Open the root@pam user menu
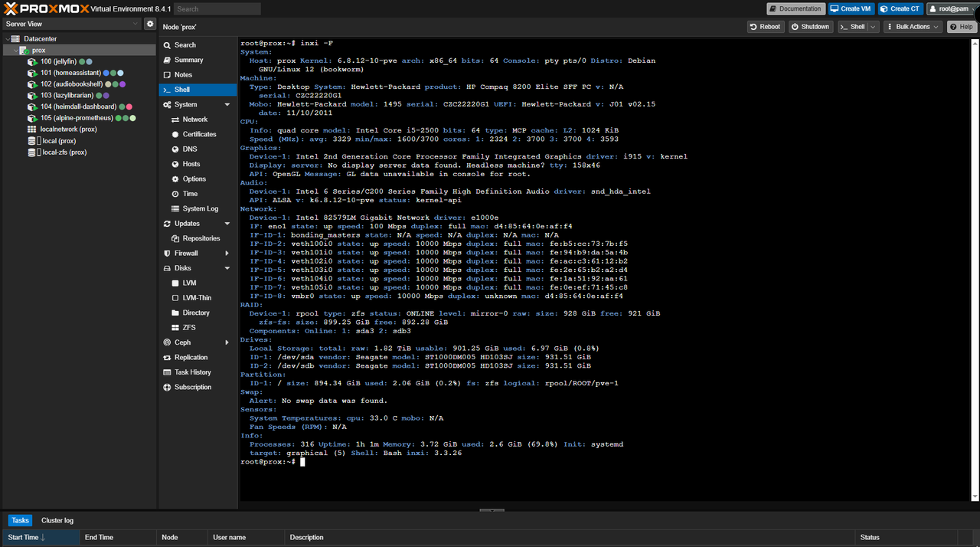Viewport: 980px width, 547px height. point(952,8)
